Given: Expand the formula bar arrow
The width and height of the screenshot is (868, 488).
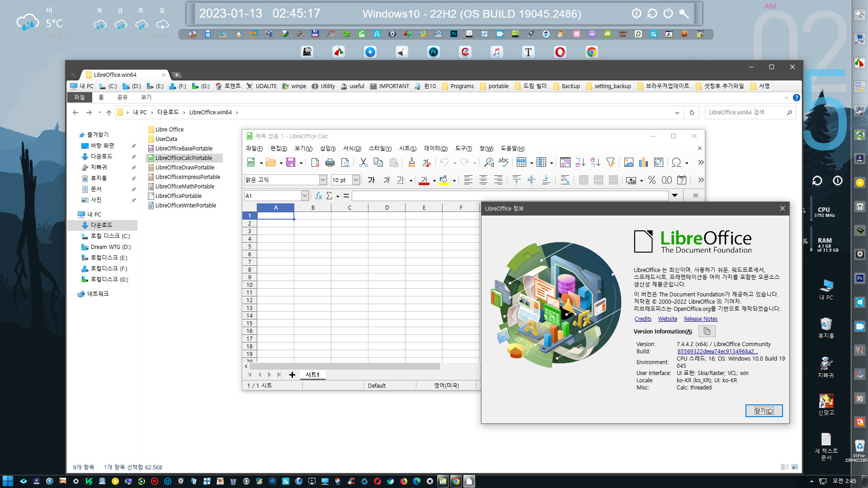Looking at the screenshot, I should (675, 196).
